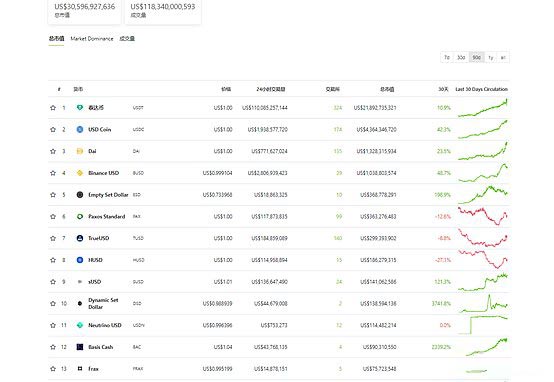
Task: Star the Neutrino USD row
Action: (x=53, y=325)
